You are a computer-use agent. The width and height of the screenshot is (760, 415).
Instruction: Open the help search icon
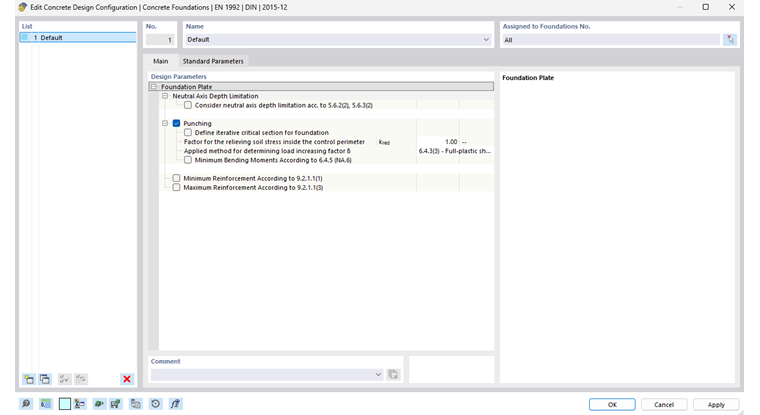(x=26, y=404)
